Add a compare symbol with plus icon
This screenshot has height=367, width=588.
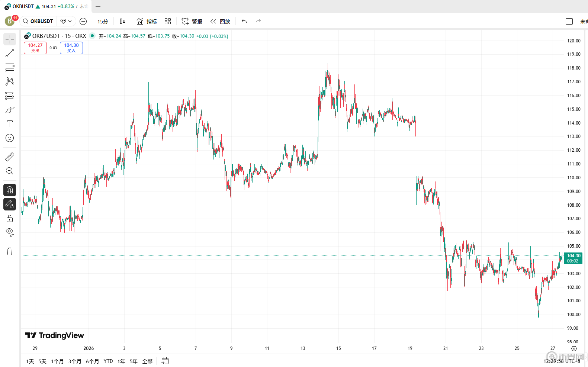83,21
